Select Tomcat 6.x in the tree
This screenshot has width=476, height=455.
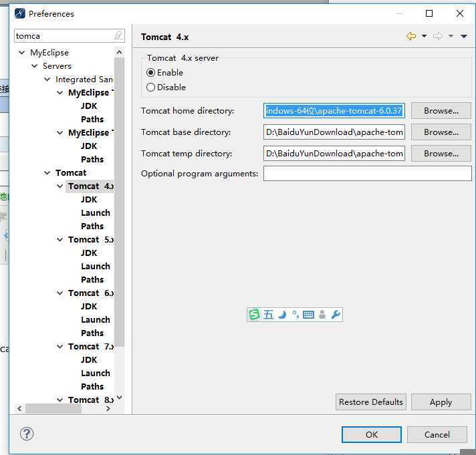(x=90, y=293)
